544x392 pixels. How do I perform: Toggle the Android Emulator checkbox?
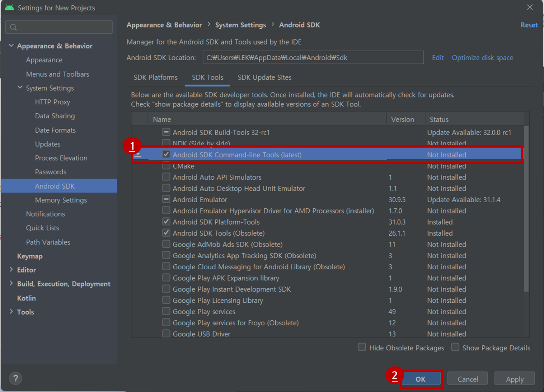point(166,199)
